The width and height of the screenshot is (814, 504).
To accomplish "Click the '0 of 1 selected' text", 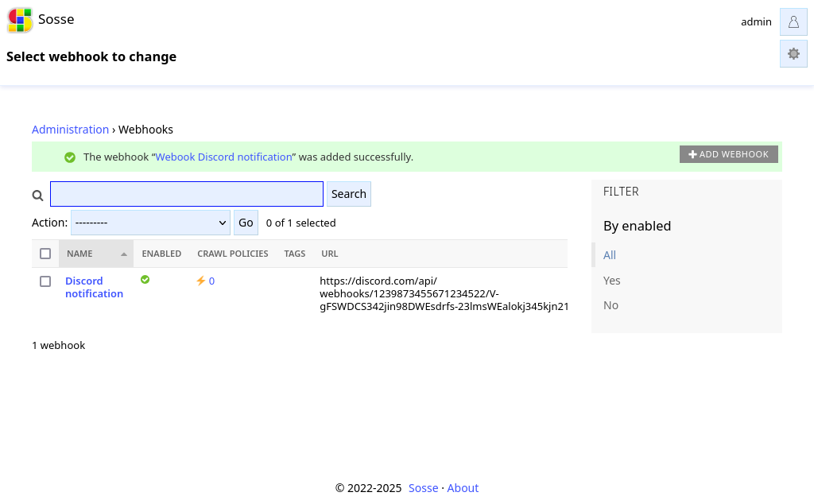I will [x=300, y=223].
